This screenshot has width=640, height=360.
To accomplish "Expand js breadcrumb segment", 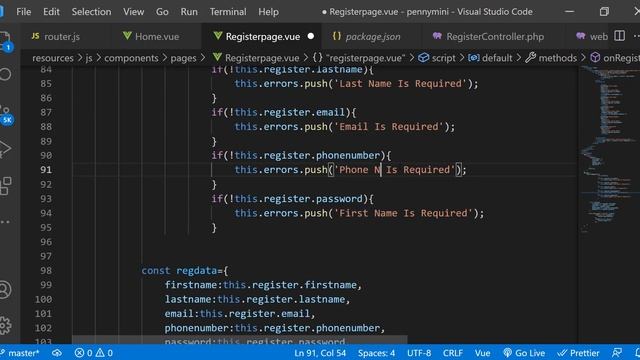I will [89, 58].
